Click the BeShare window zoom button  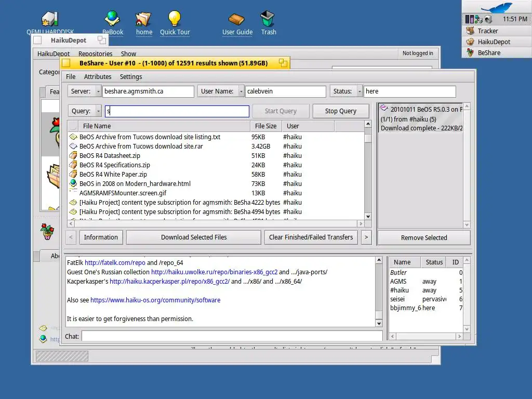(283, 63)
